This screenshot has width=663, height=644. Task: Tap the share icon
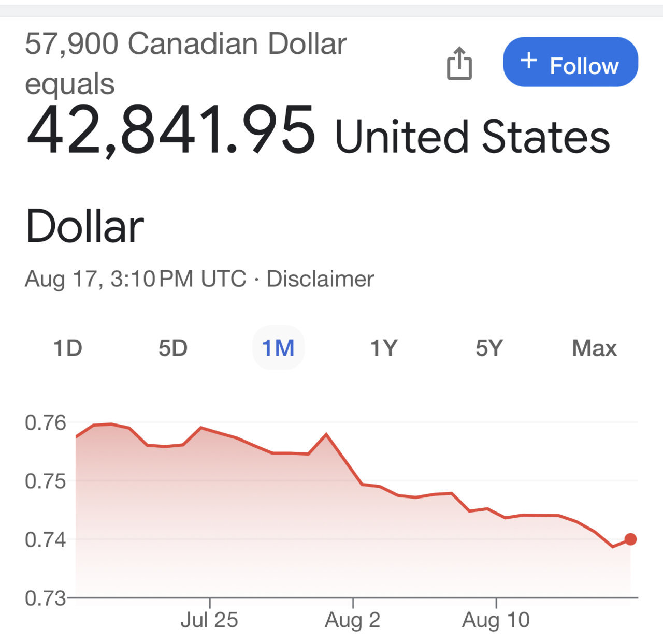coord(459,63)
